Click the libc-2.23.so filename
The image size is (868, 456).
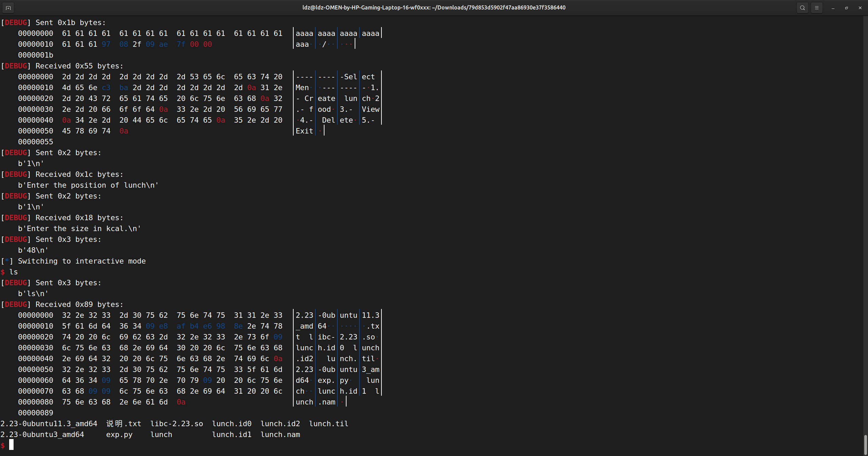coord(177,423)
